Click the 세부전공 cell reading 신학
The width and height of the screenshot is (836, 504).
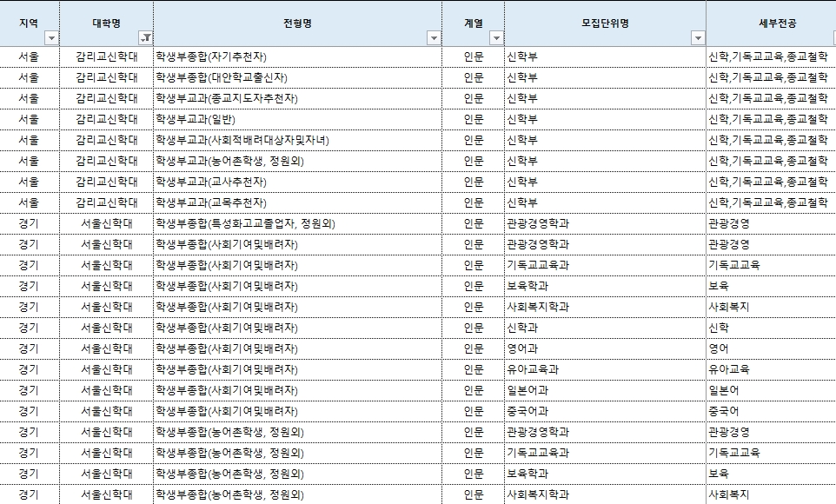click(x=771, y=328)
